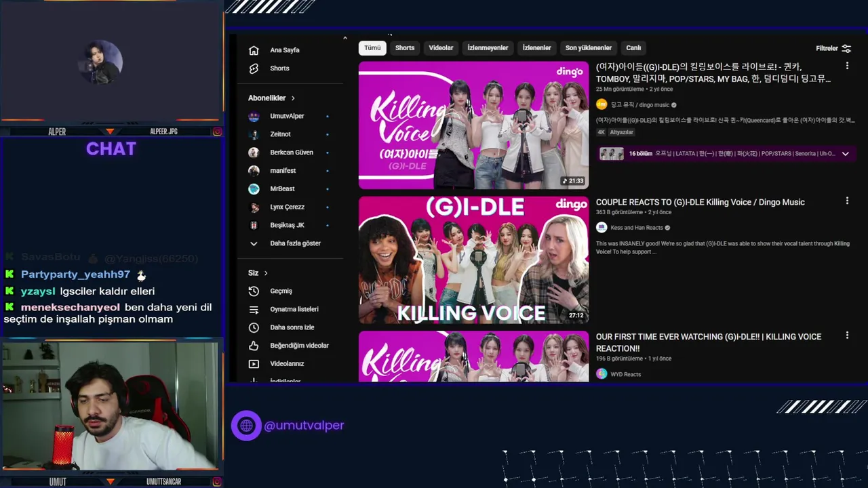Open options menu for COUPLE REACTS video

point(847,201)
